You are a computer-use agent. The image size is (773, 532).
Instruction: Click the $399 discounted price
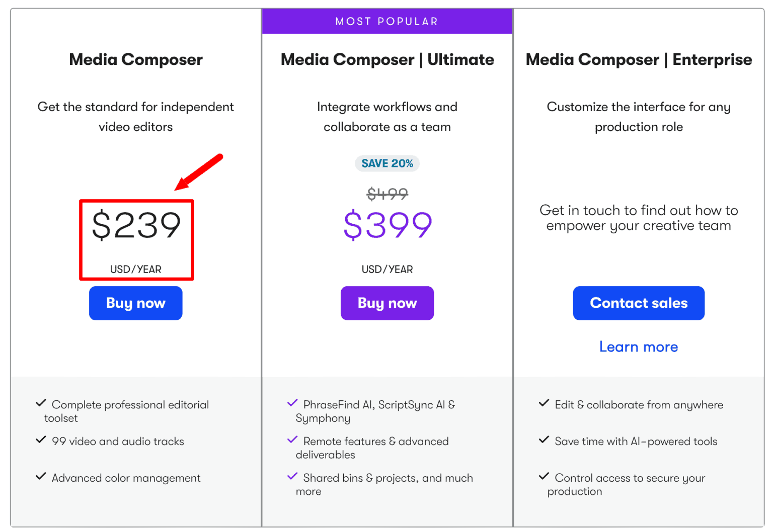coord(387,225)
